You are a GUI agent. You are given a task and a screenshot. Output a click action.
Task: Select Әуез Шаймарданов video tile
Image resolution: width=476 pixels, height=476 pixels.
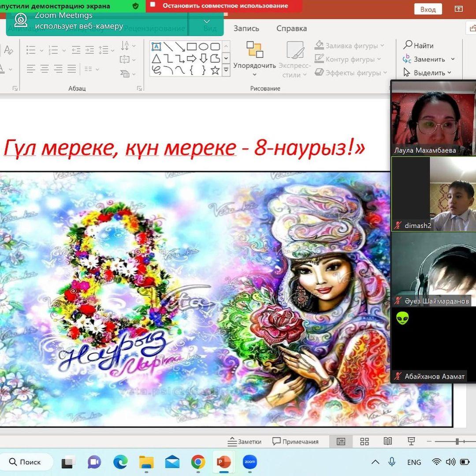pos(434,270)
